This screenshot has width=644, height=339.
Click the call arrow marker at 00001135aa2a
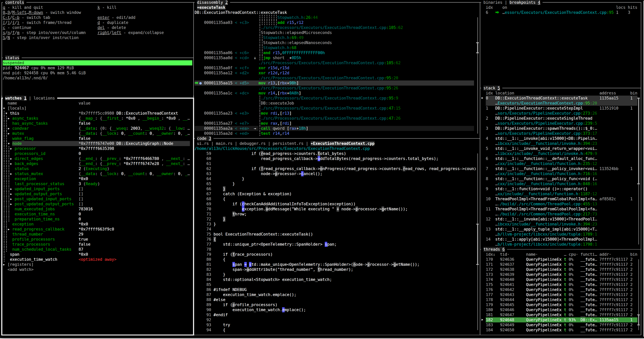[255, 129]
